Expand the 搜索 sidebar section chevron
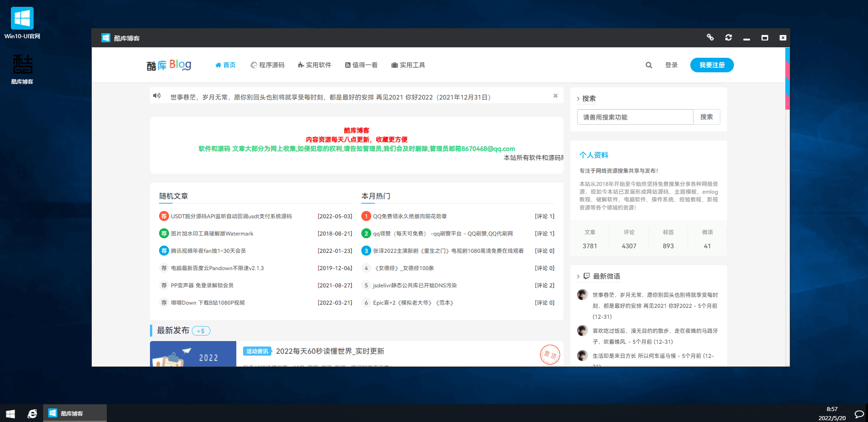Image resolution: width=868 pixels, height=422 pixels. point(578,98)
